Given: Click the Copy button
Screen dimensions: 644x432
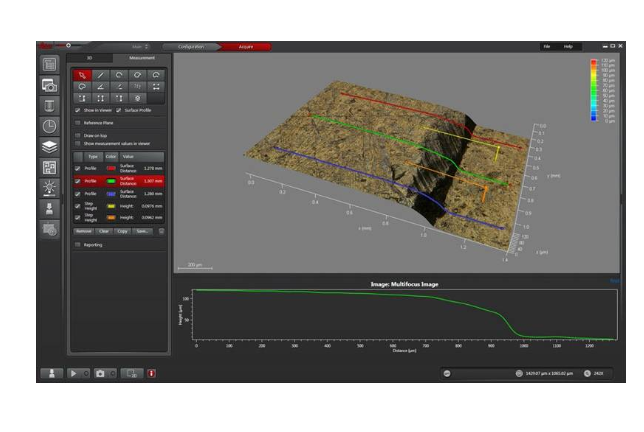Looking at the screenshot, I should click(122, 231).
